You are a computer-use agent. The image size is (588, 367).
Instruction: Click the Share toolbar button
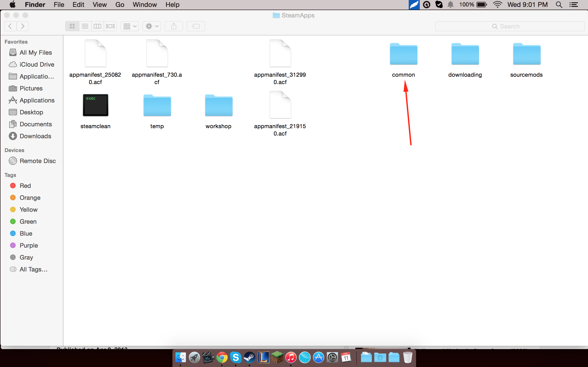pyautogui.click(x=174, y=26)
